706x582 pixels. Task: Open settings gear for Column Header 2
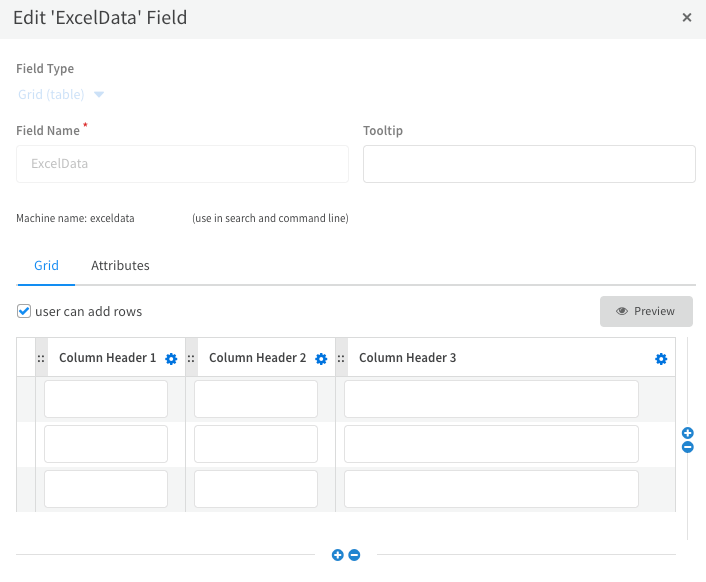pos(321,359)
